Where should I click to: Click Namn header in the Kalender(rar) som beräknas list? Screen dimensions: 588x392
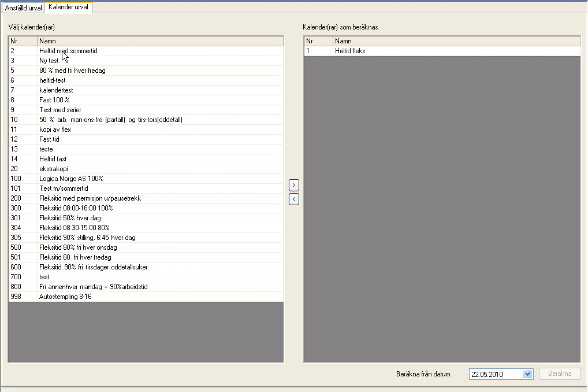tap(456, 41)
